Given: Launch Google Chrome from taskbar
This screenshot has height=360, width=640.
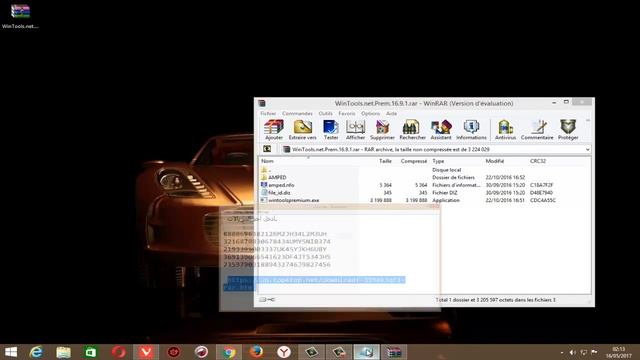Looking at the screenshot, I should pyautogui.click(x=229, y=352).
